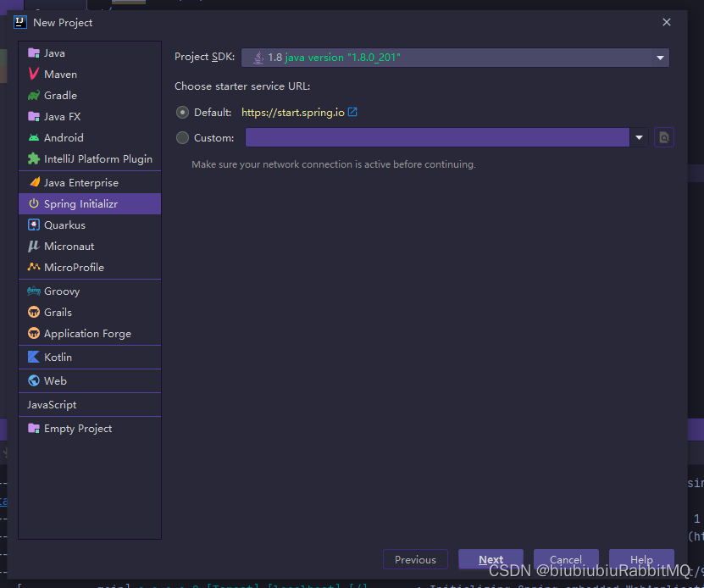Screen dimensions: 704x588
Task: Pick the Groovy icon
Action: (x=34, y=291)
